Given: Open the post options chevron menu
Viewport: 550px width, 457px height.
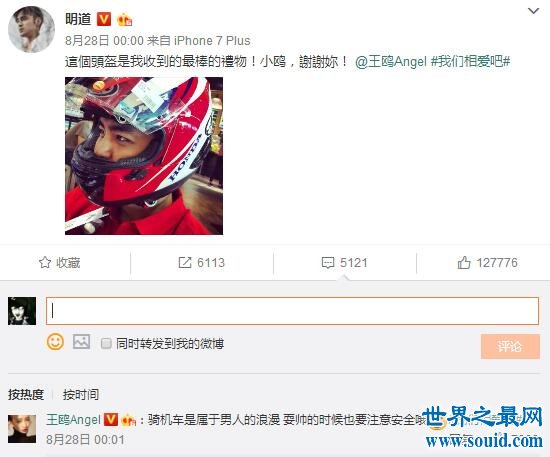Looking at the screenshot, I should point(533,11).
